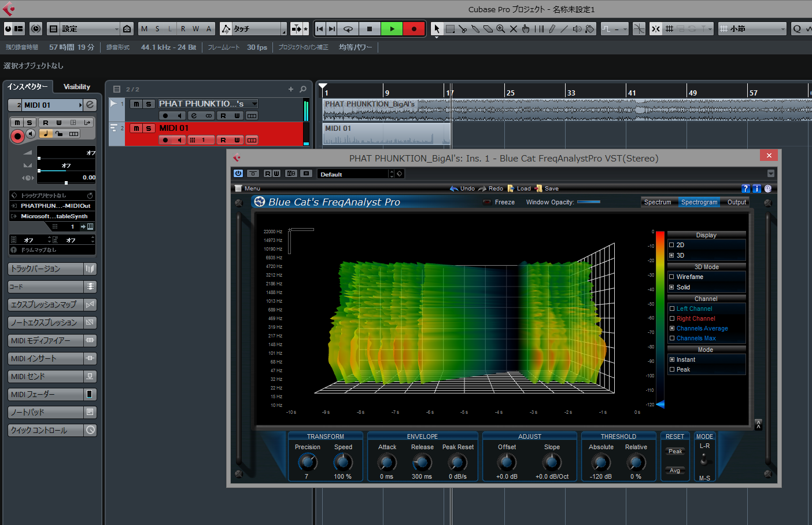Select the Play speaker tool
This screenshot has width=812, height=525.
pyautogui.click(x=577, y=28)
